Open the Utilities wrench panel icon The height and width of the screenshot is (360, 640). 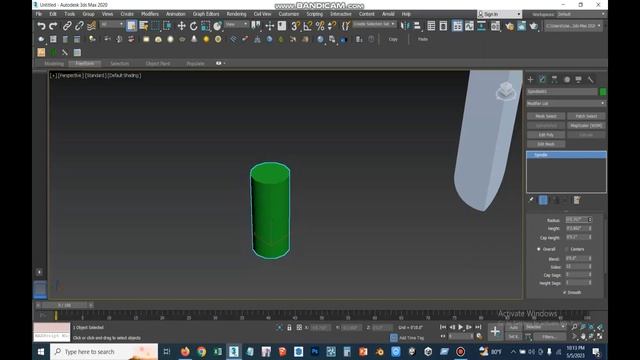tap(591, 80)
